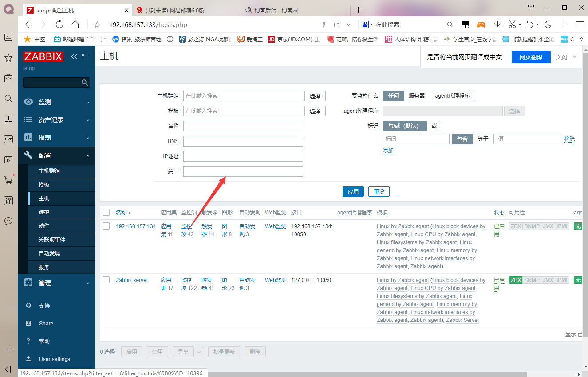Click the 重设 filter button
588x377 pixels.
[379, 191]
